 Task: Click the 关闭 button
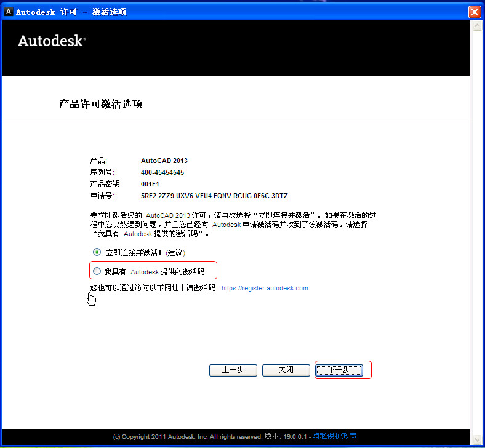click(x=286, y=370)
